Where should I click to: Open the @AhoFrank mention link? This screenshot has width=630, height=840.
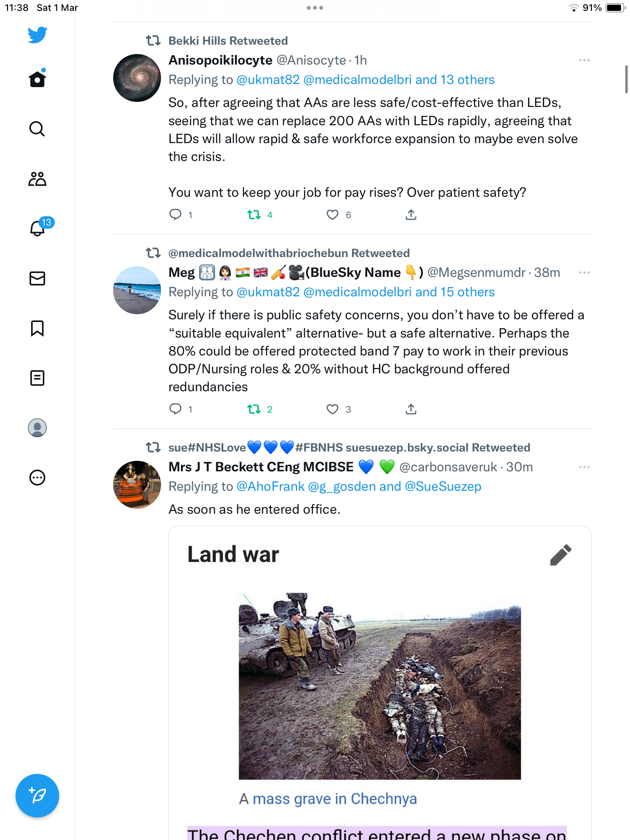click(270, 486)
